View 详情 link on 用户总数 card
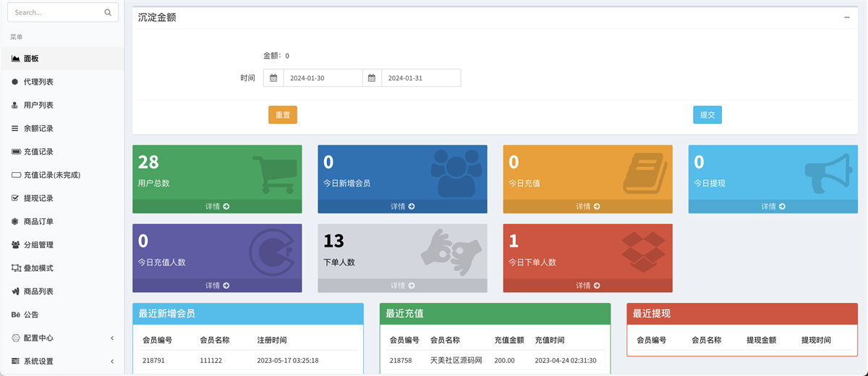This screenshot has width=868, height=376. tap(217, 207)
